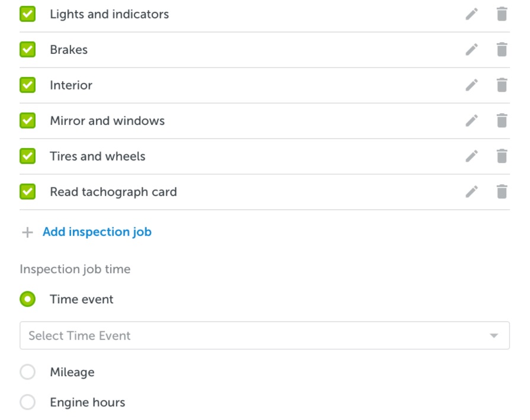Delete the Brakes inspection job

pyautogui.click(x=502, y=50)
